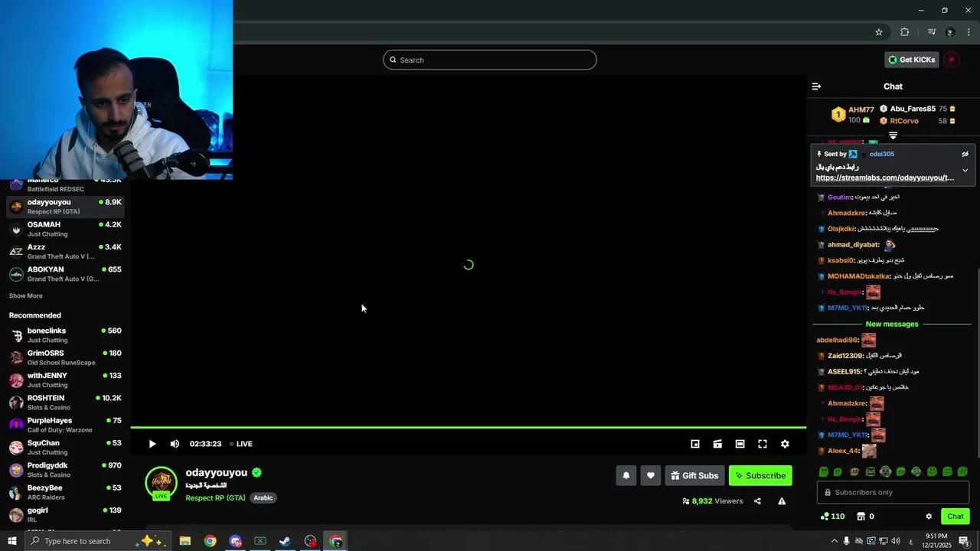This screenshot has height=551, width=980.
Task: Jump to New messages in chat
Action: click(x=892, y=324)
